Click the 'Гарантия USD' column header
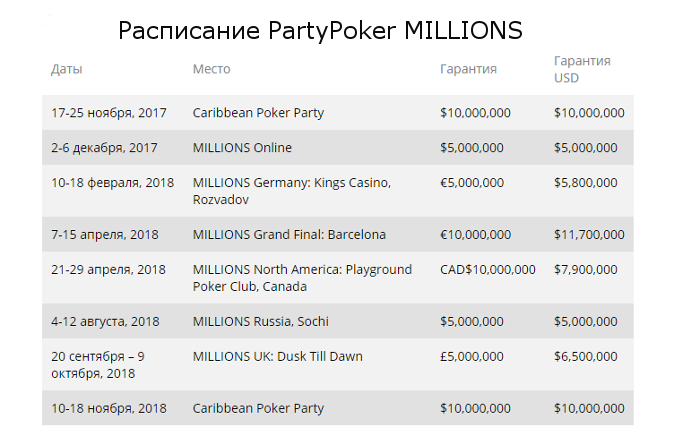This screenshot has height=436, width=700. click(x=582, y=69)
